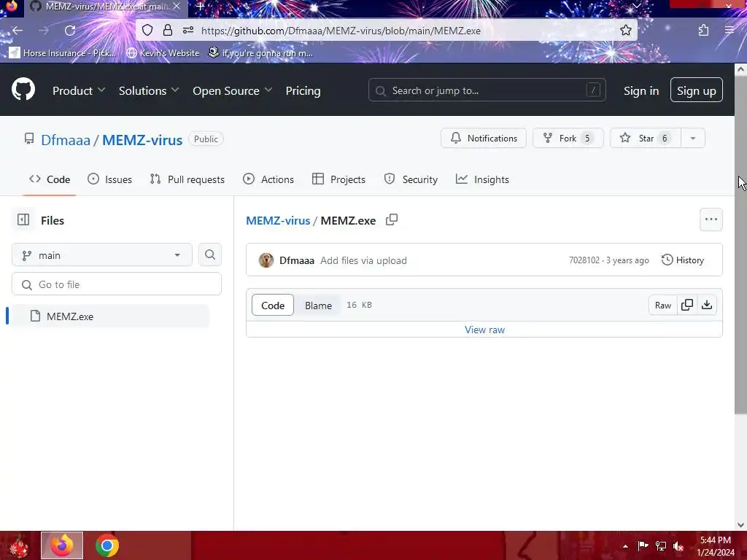
Task: Click the Notifications button
Action: click(484, 138)
